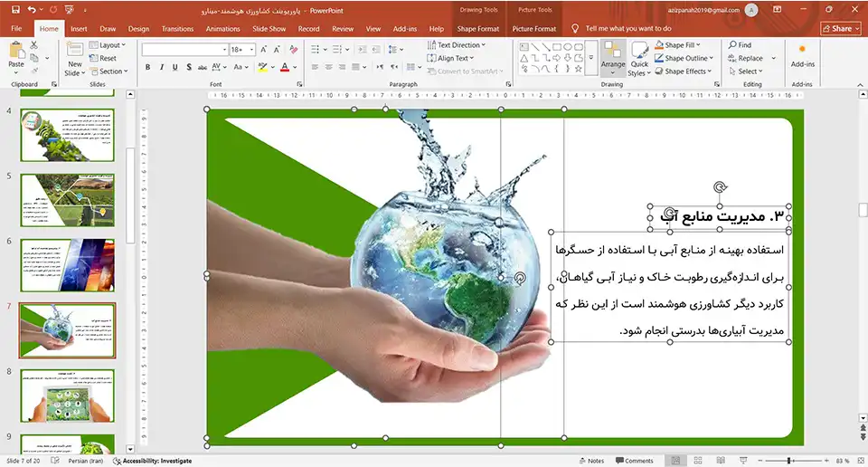Image resolution: width=868 pixels, height=467 pixels.
Task: Increase the list indent level
Action: pos(376,49)
